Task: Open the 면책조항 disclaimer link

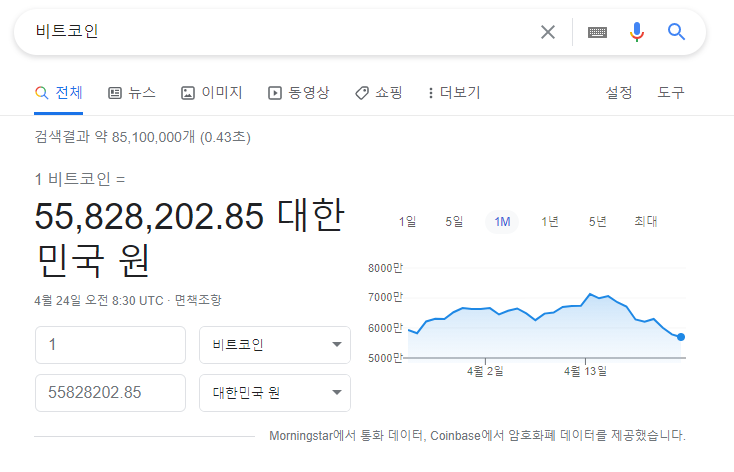Action: point(198,300)
